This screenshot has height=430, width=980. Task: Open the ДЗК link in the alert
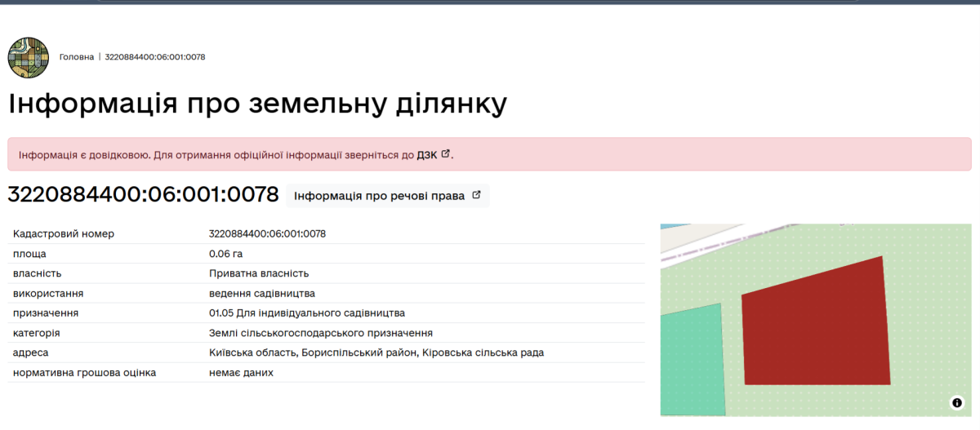click(x=427, y=154)
